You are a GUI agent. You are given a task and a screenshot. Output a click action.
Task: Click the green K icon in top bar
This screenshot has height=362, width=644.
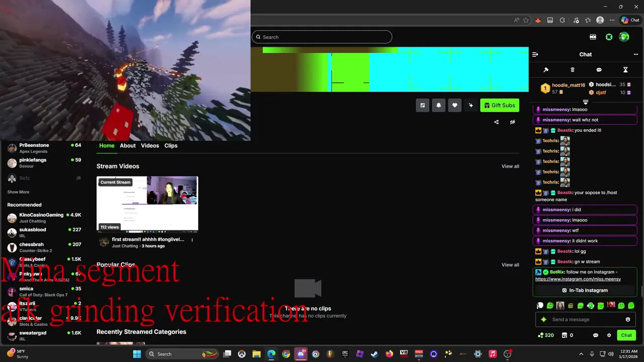609,37
